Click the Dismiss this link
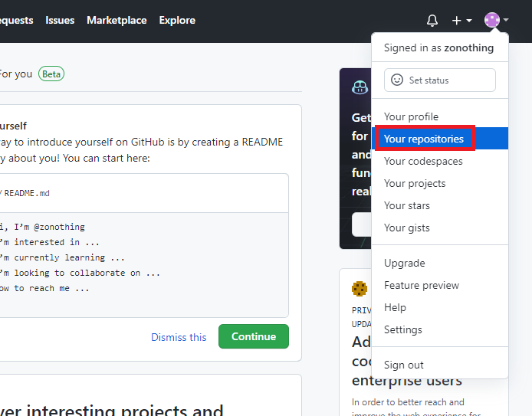532x416 pixels. tap(179, 337)
